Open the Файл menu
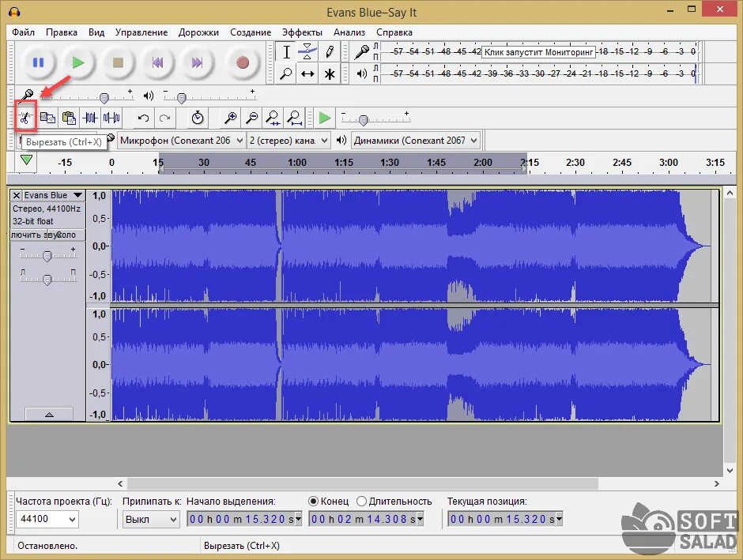 [23, 32]
